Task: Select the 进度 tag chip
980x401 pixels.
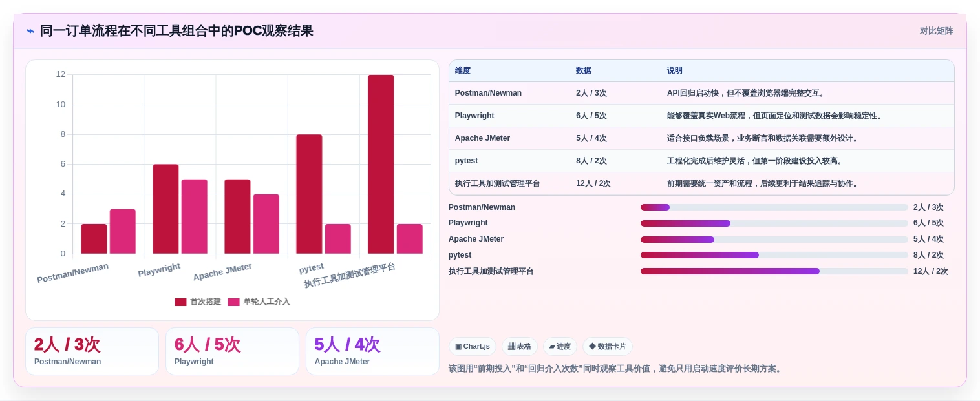Action: click(x=560, y=346)
